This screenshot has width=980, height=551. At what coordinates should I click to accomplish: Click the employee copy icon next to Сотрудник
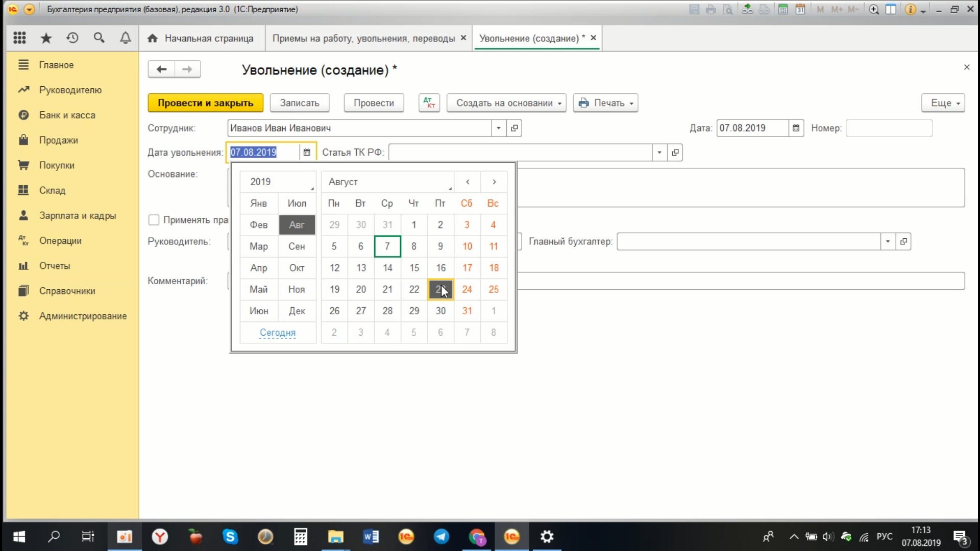coord(514,127)
